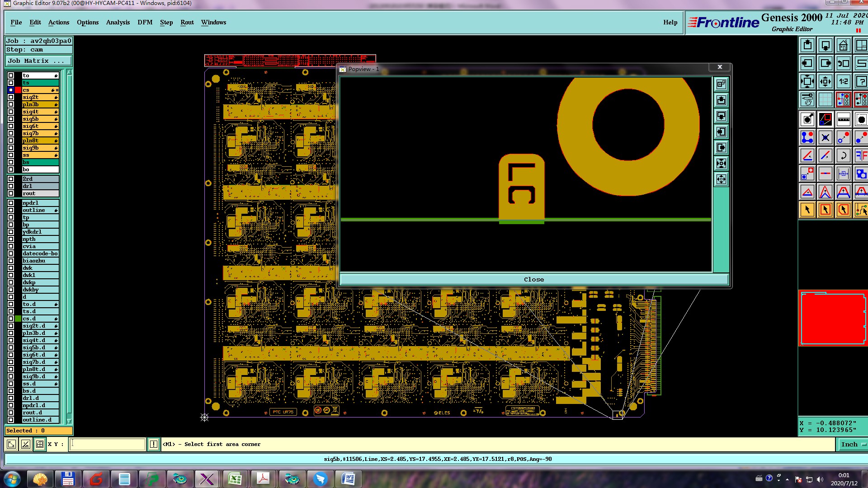
Task: Click the layer list scroll-down arrow
Action: point(69,421)
